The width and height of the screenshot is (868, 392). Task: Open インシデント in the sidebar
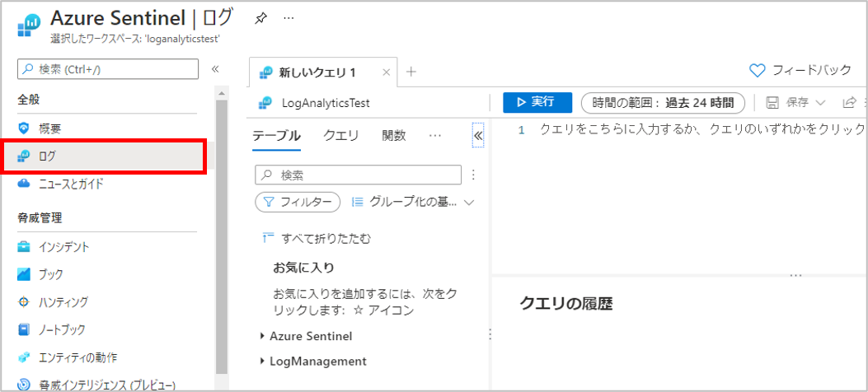tap(64, 246)
